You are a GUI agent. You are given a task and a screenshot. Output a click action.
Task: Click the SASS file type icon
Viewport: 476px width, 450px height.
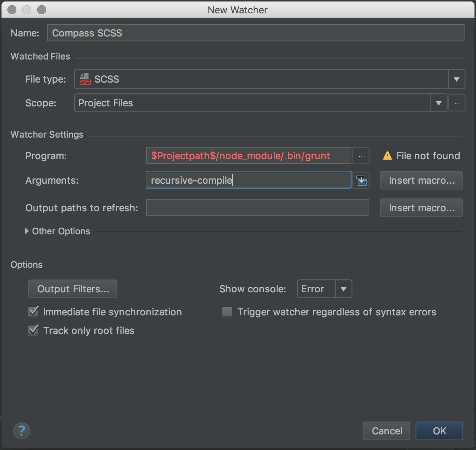point(85,79)
